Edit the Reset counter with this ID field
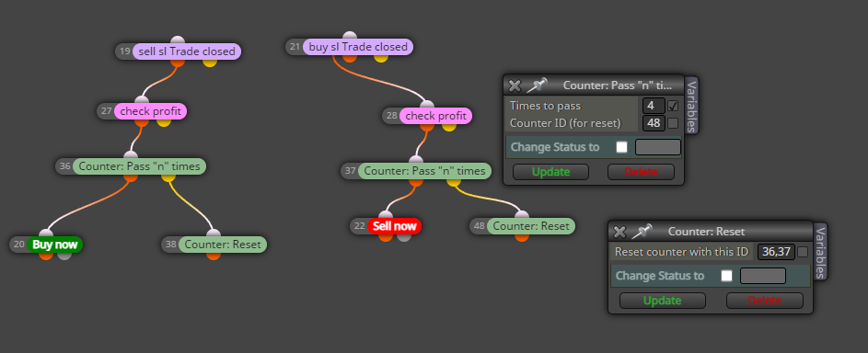This screenshot has width=868, height=353. coord(776,252)
